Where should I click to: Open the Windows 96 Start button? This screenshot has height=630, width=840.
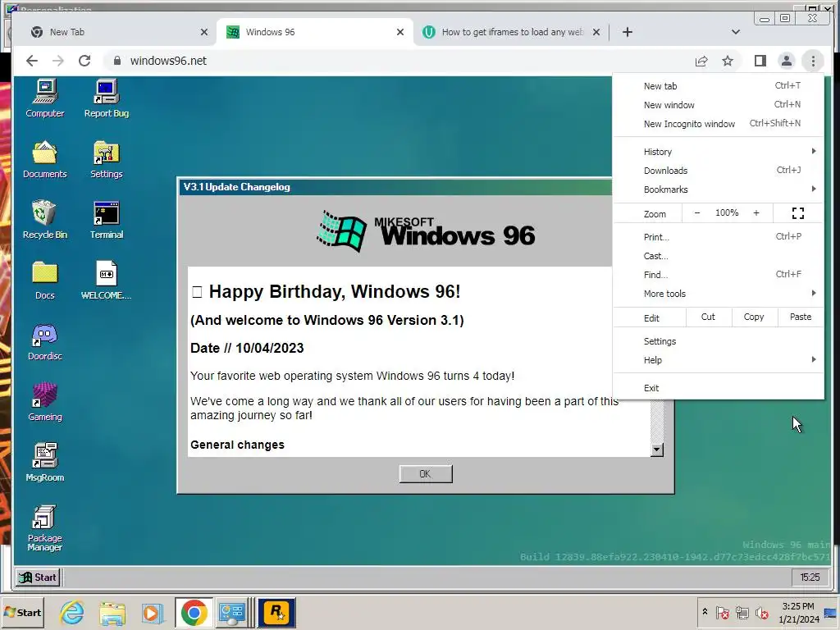[38, 577]
